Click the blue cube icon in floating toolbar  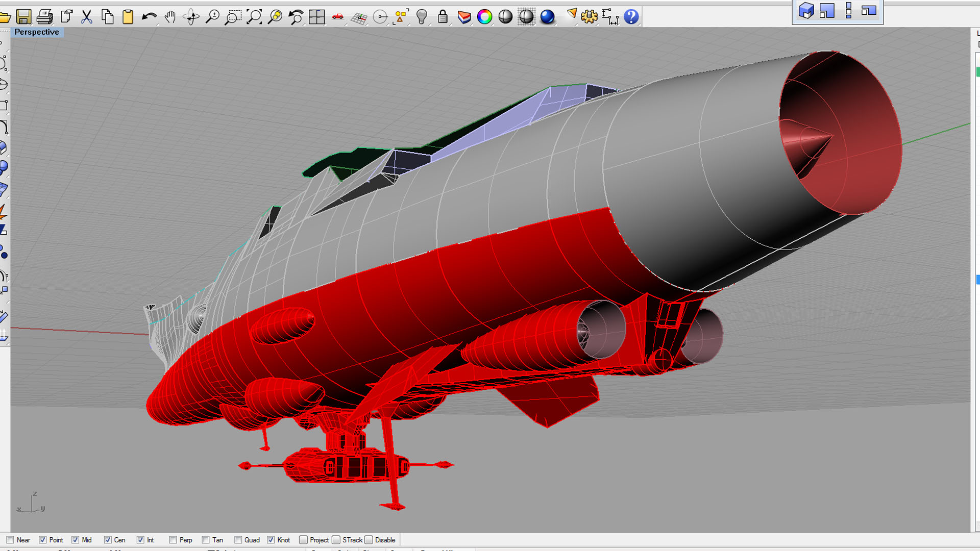coord(806,10)
